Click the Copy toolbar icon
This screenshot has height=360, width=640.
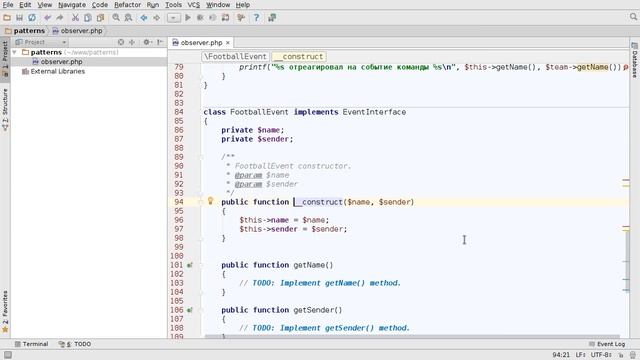[x=88, y=18]
